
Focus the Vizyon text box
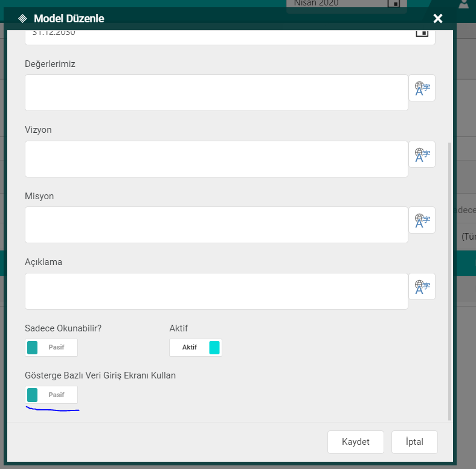[216, 159]
